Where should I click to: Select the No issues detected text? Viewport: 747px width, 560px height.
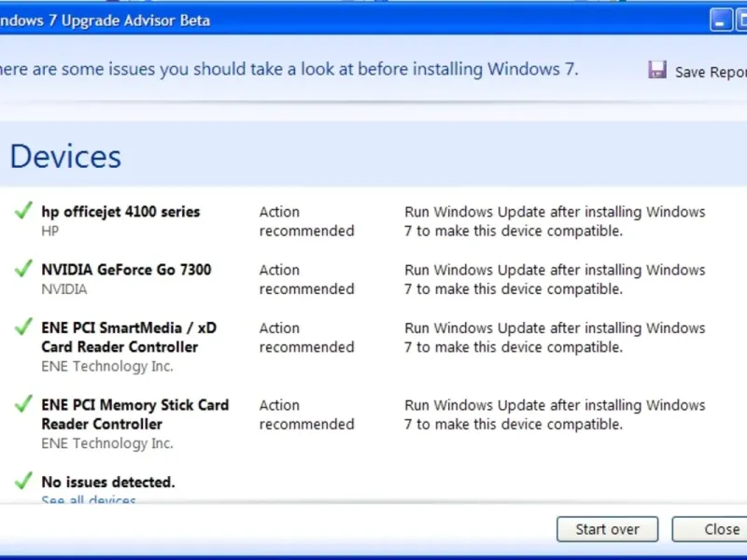108,483
